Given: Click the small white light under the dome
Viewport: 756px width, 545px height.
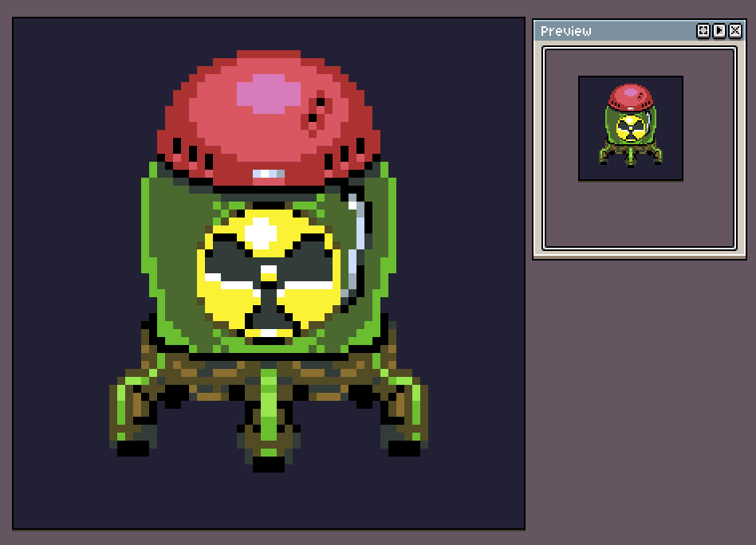Looking at the screenshot, I should (269, 174).
